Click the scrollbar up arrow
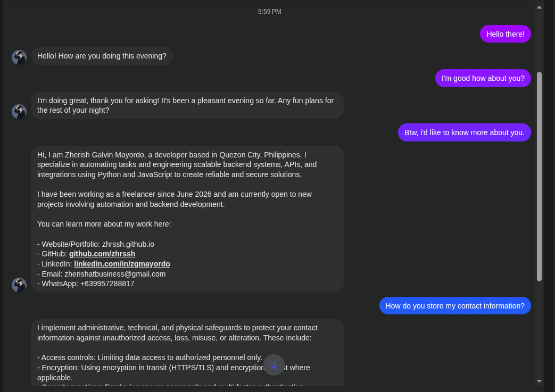The width and height of the screenshot is (555, 392). pos(539,7)
